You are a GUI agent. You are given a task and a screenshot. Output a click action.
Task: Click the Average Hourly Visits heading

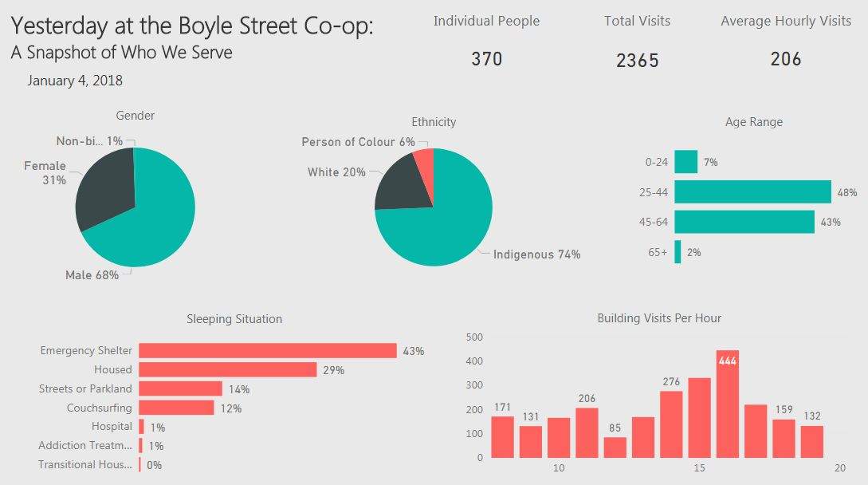tap(786, 21)
